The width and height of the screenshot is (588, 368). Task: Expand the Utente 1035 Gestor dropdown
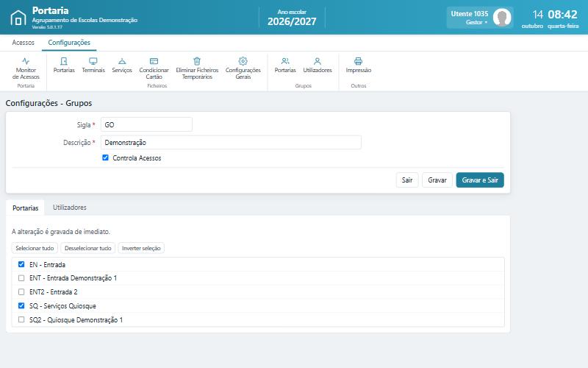click(480, 18)
